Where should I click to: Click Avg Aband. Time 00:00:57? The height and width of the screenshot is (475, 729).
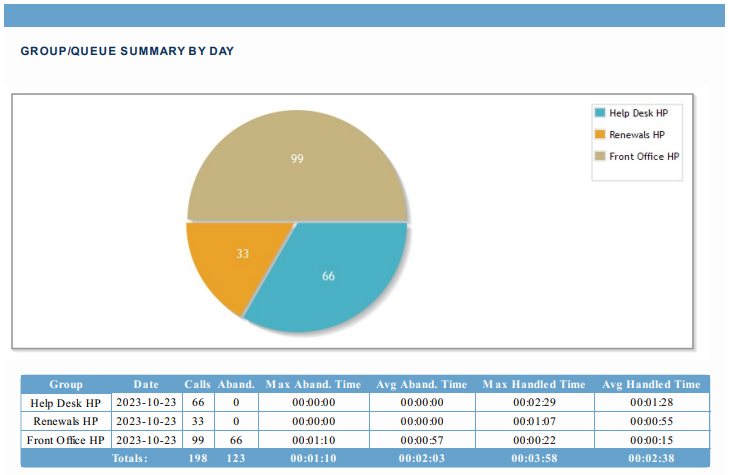(x=422, y=440)
